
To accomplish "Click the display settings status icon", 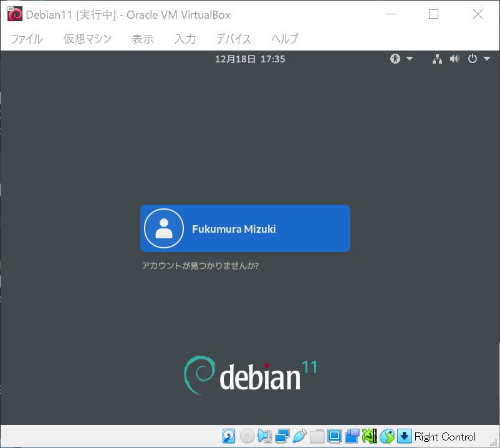I will coord(335,436).
